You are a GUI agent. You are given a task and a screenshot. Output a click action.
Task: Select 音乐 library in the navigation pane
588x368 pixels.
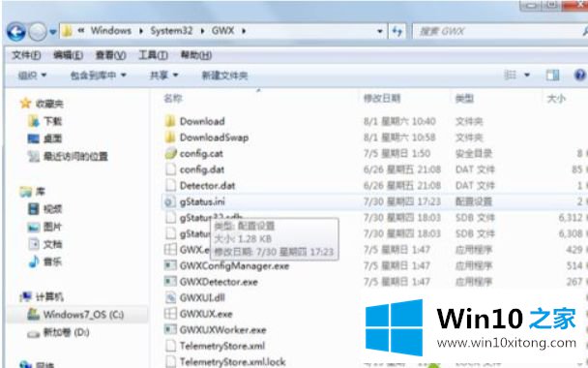pos(53,261)
